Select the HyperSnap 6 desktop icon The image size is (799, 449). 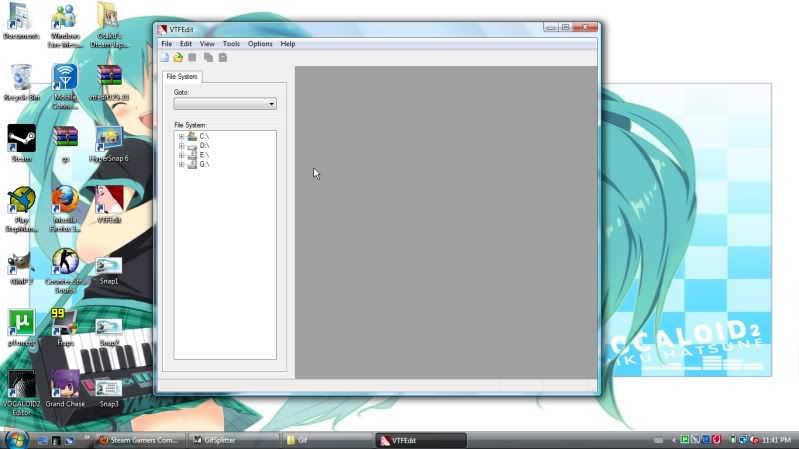[x=109, y=139]
